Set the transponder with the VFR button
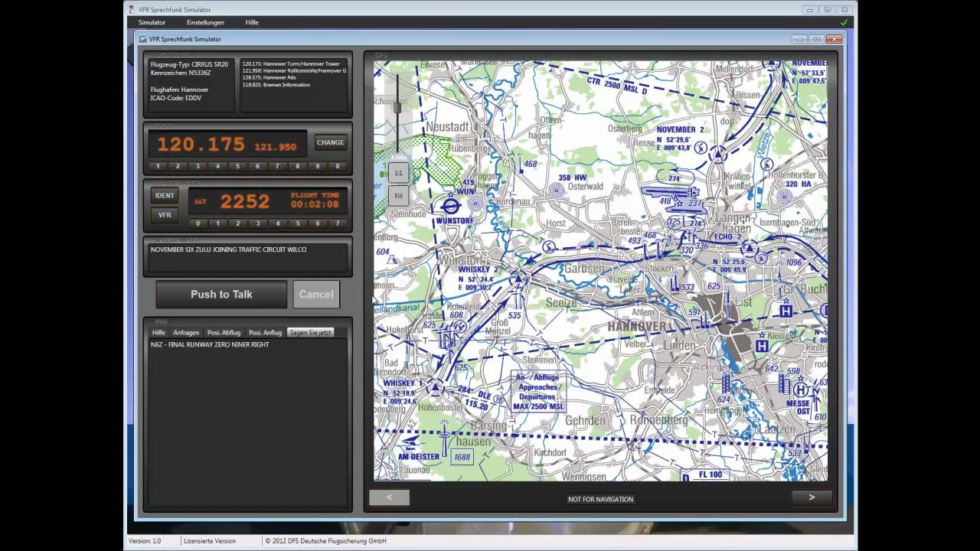This screenshot has height=551, width=980. pyautogui.click(x=165, y=215)
